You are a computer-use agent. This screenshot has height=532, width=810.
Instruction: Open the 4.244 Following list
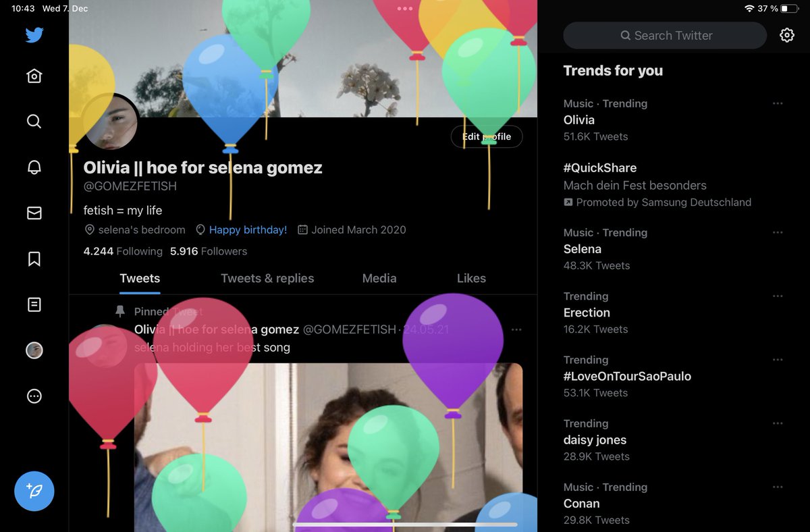coord(123,251)
